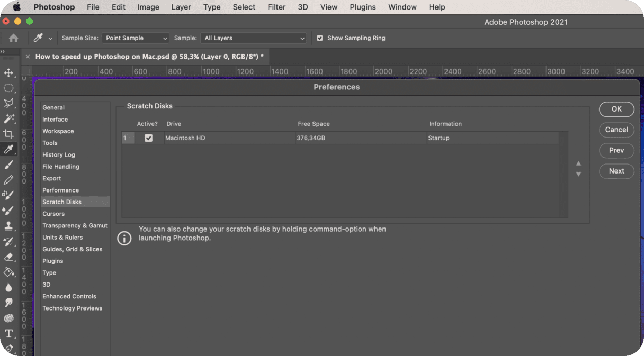
Task: Toggle the Active checkbox for Macintosh HD
Action: pyautogui.click(x=148, y=138)
